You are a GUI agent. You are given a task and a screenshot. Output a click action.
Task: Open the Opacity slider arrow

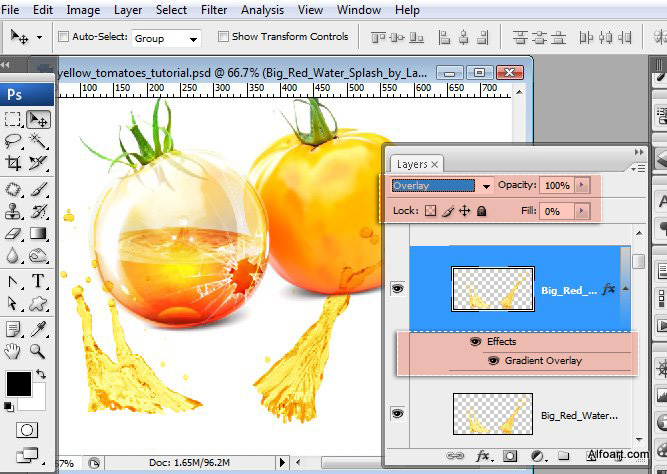tap(582, 186)
